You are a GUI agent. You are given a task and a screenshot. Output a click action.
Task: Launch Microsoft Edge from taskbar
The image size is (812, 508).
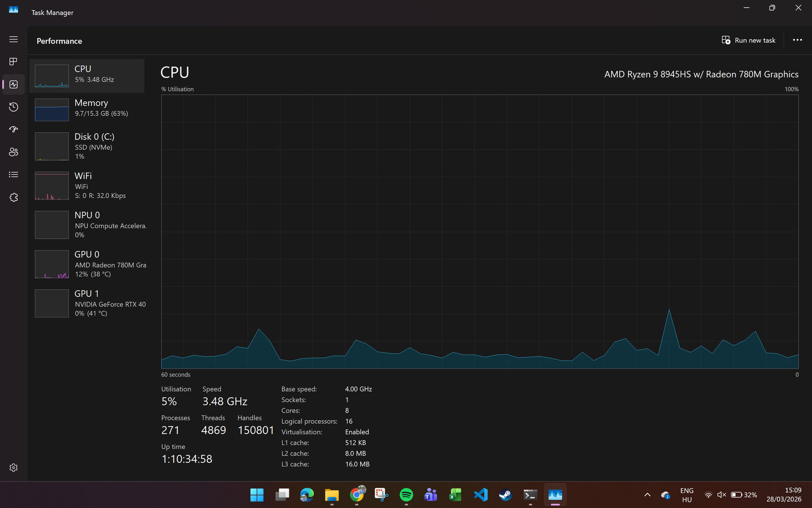pyautogui.click(x=307, y=495)
